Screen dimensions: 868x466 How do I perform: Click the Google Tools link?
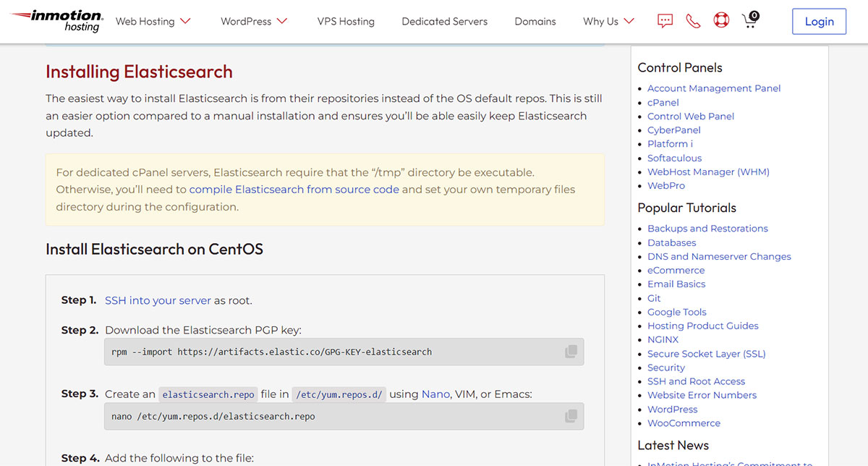(677, 312)
